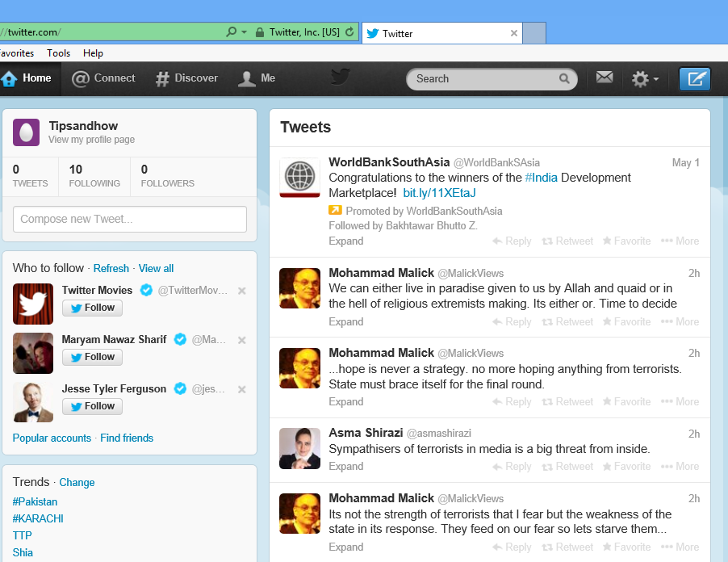Open More on WorldBankSouthAsia tweet
The image size is (728, 562).
click(x=680, y=241)
